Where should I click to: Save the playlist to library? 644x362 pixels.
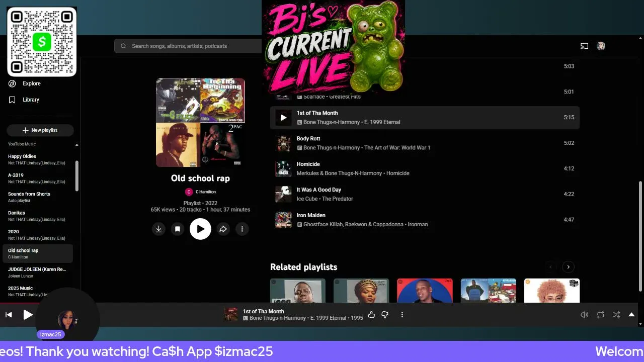click(178, 229)
